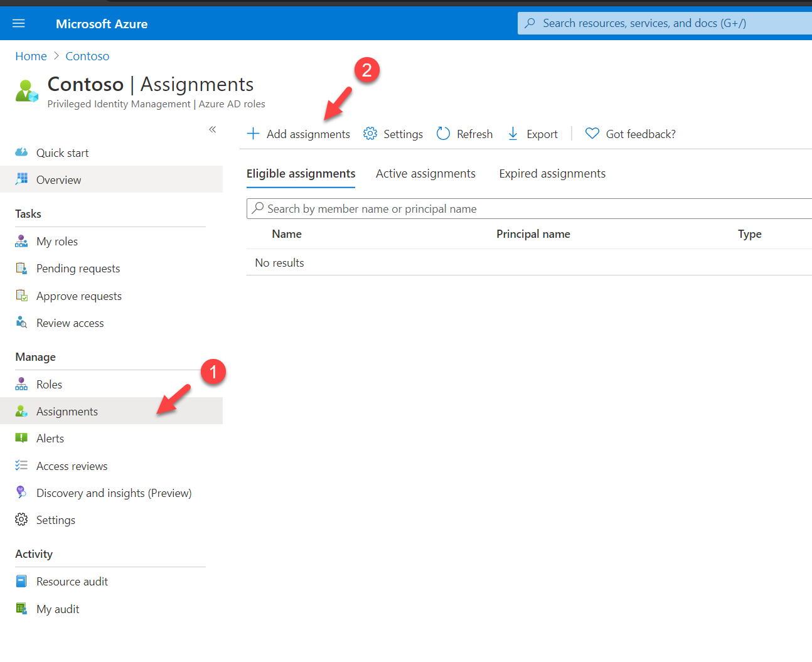Viewport: 812px width, 662px height.
Task: Navigate to Home via the breadcrumb link
Action: (x=31, y=56)
